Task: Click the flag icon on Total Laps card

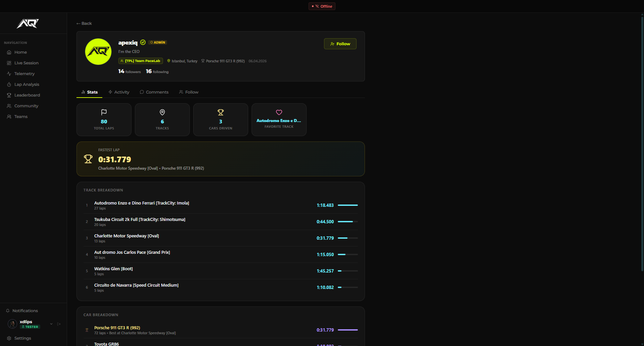Action: tap(104, 112)
